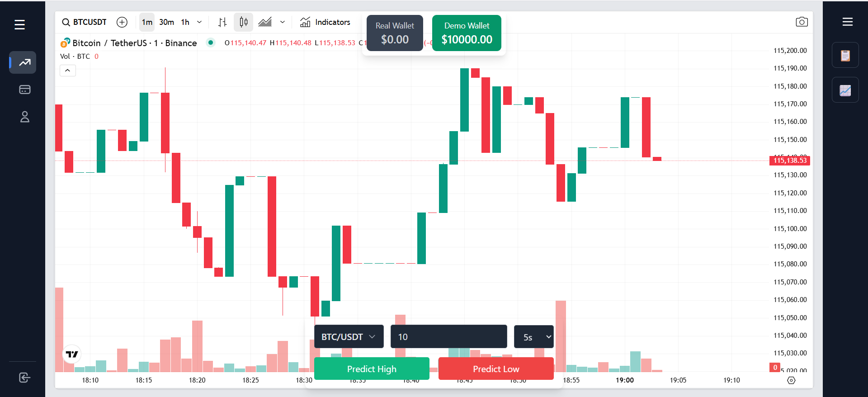
Task: Open the 5s duration dropdown
Action: [x=533, y=337]
